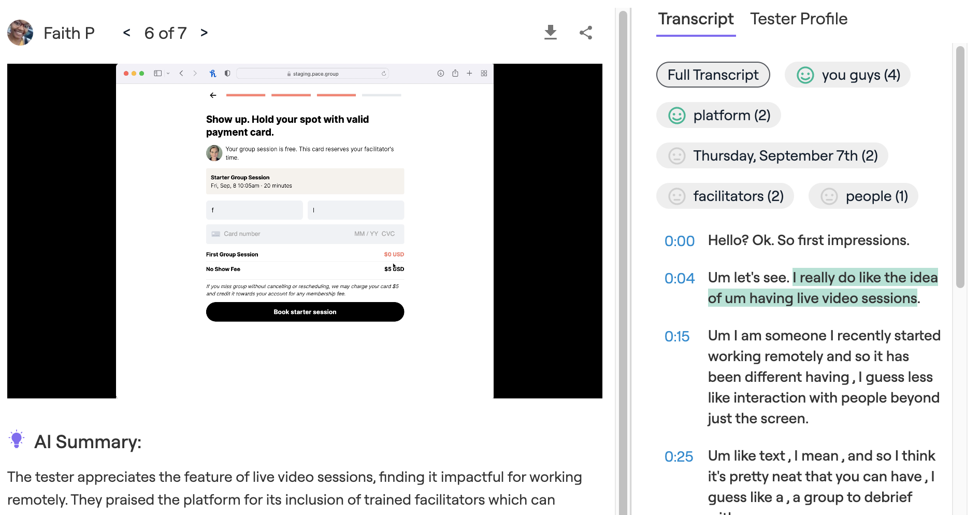Toggle the 'platform (2)' sentiment tag
Viewport: 980px width, 515px height.
(x=718, y=115)
